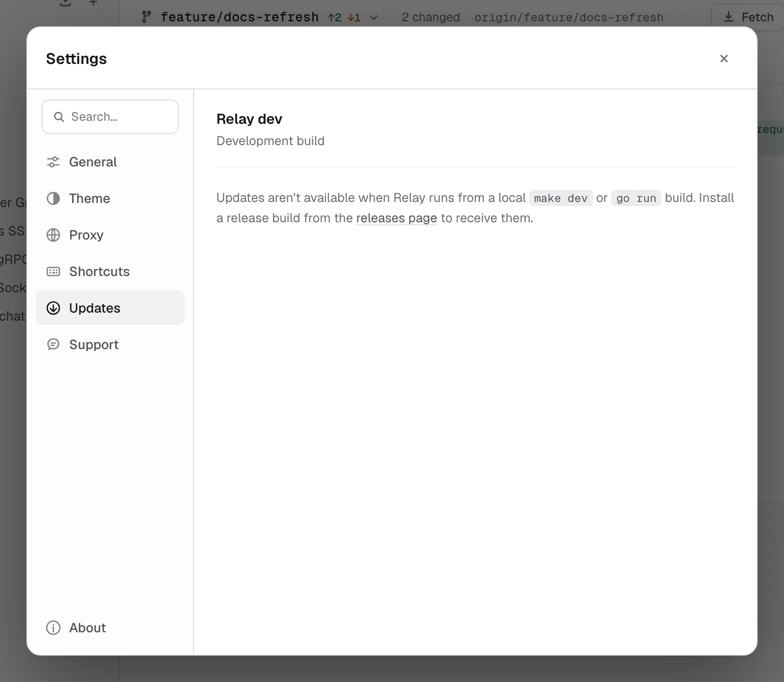Open the General settings tab
The height and width of the screenshot is (682, 784).
[x=110, y=162]
